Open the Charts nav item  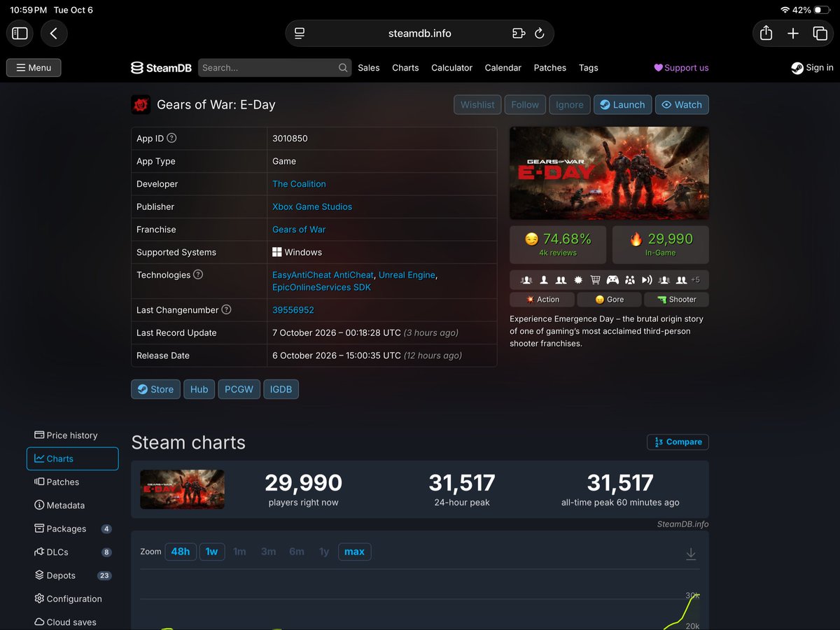405,68
